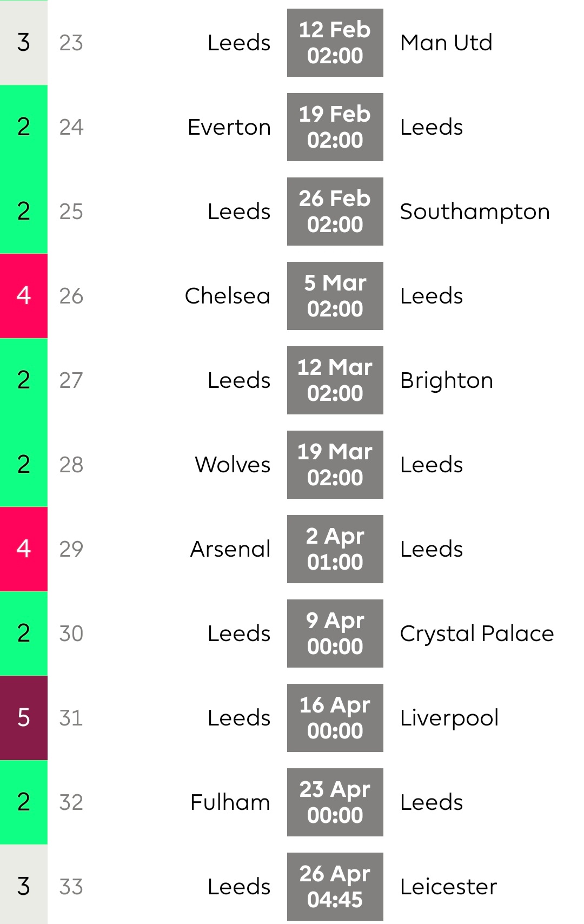584x924 pixels.
Task: Select the grey difficulty 3 swatch for gameweek 23
Action: coord(24,43)
